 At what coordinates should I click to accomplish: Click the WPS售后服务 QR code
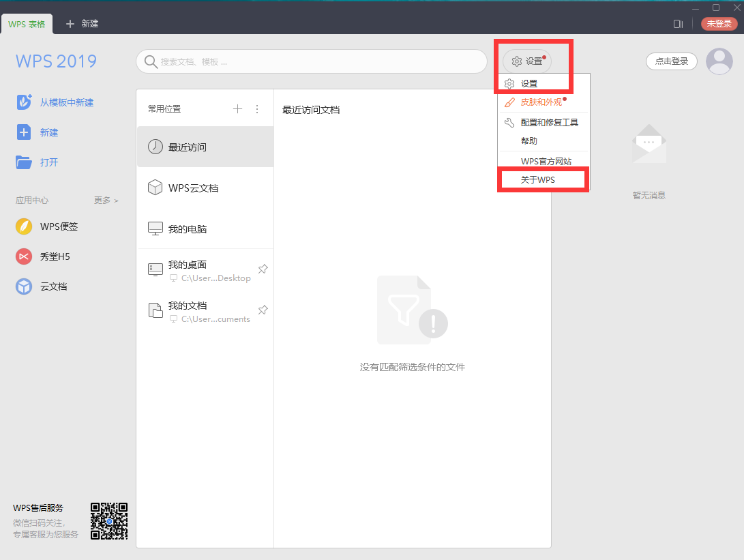click(109, 521)
